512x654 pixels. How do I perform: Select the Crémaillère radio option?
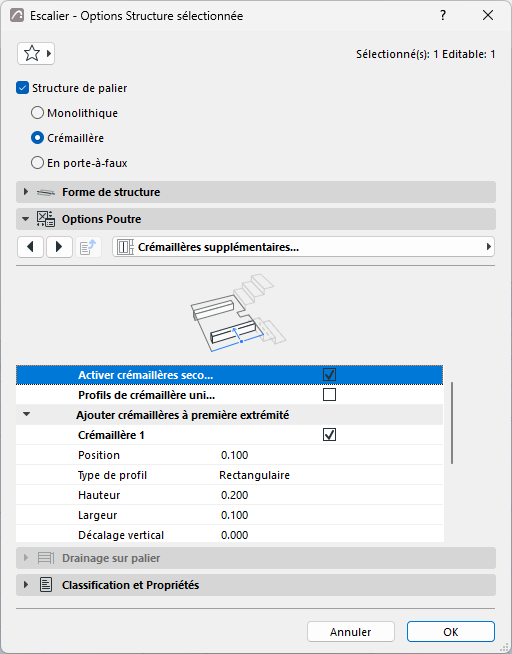[x=37, y=138]
